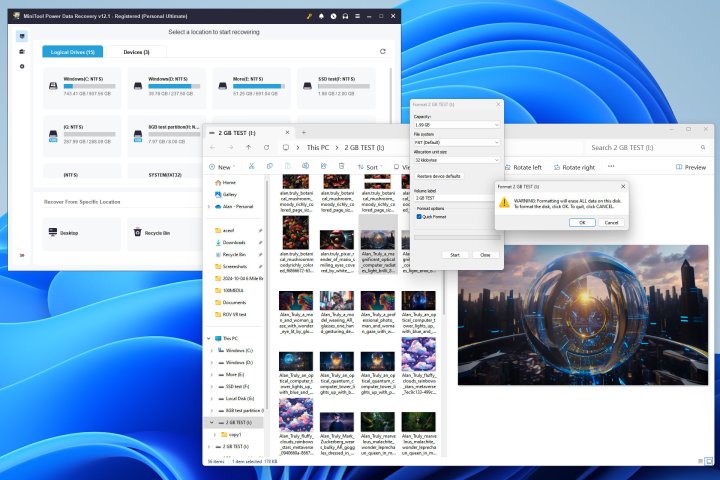
Task: Open the hamburger menu icon in MiniTool
Action: [357, 16]
